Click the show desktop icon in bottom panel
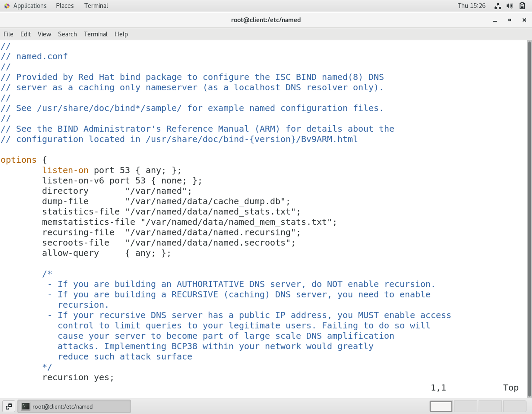Image resolution: width=532 pixels, height=414 pixels. 9,407
